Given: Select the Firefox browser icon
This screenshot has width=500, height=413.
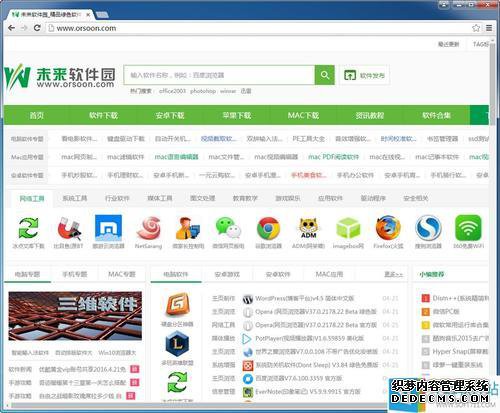Looking at the screenshot, I should coord(388,228).
